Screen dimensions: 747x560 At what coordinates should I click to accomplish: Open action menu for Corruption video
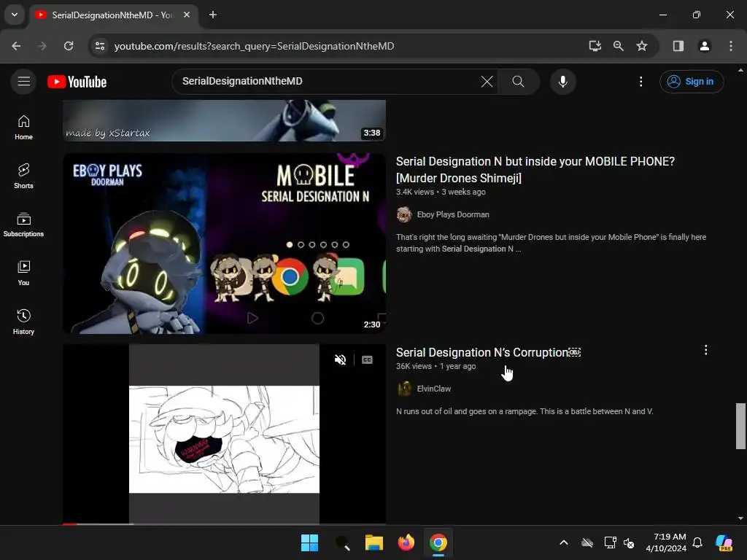click(705, 350)
